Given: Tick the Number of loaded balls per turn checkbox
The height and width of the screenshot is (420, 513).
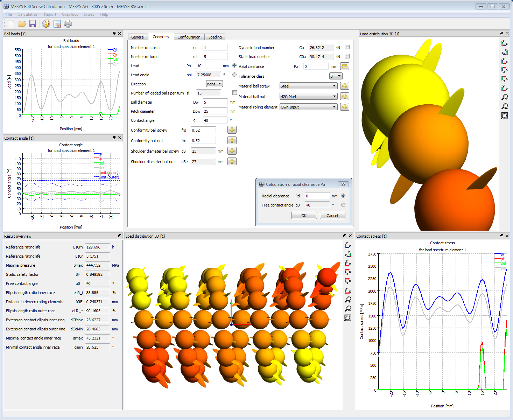Looking at the screenshot, I should click(x=234, y=93).
